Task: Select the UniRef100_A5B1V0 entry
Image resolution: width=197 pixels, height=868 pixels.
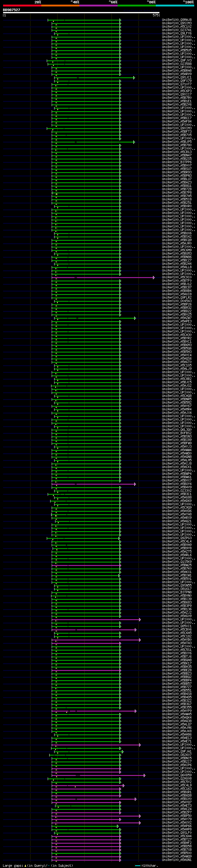Action: [177, 799]
